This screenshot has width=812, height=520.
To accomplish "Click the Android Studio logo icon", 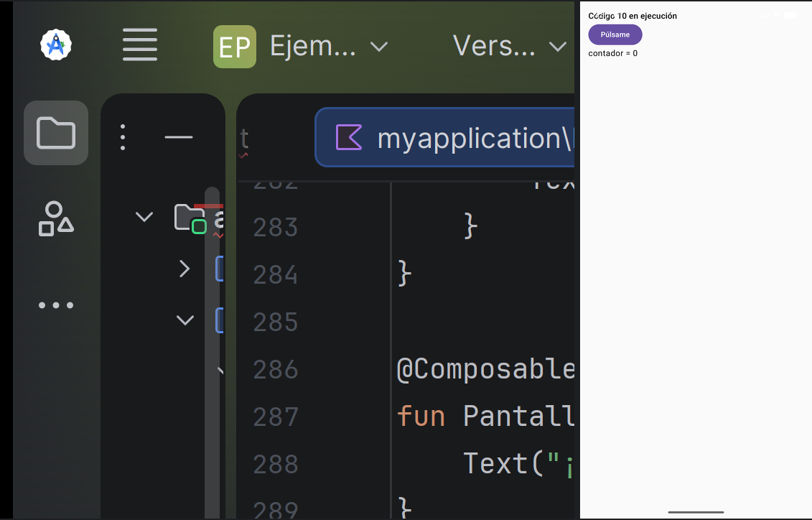I will coord(56,45).
